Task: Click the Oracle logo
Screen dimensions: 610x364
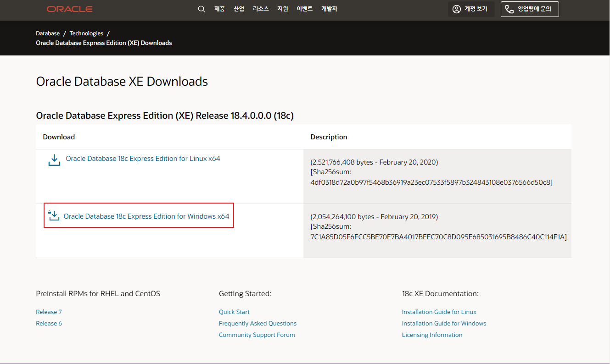Action: pos(70,9)
